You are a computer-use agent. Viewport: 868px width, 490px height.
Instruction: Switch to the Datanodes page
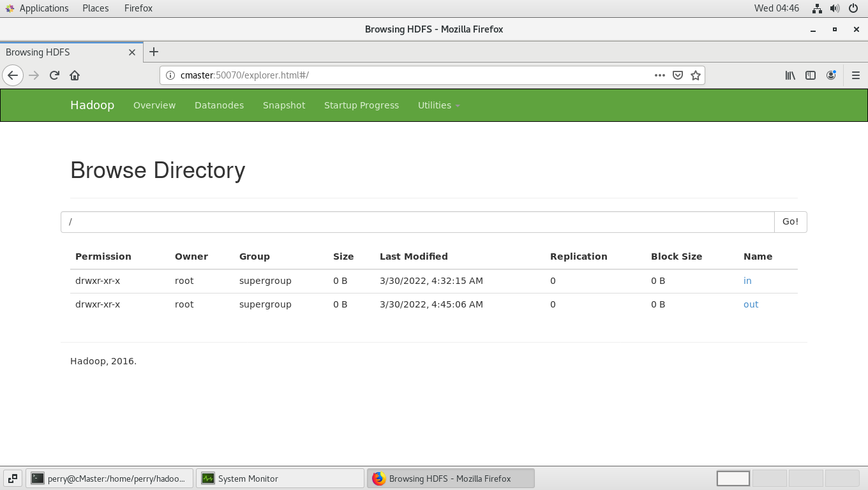coord(219,105)
